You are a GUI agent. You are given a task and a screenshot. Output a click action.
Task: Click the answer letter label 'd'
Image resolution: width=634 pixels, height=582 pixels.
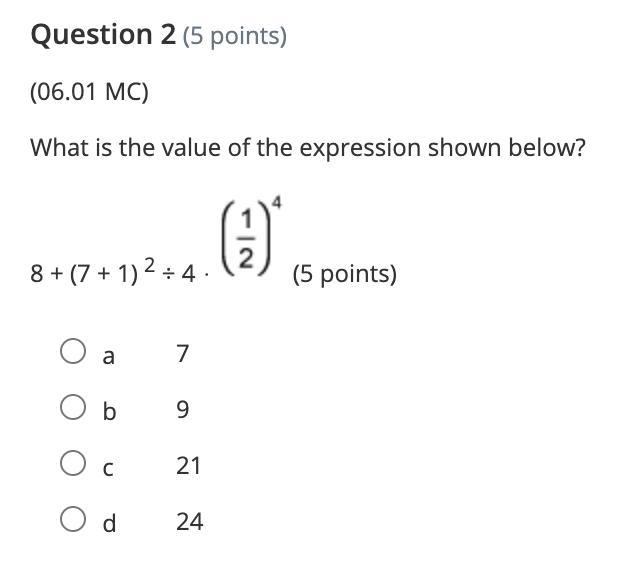coord(110,522)
